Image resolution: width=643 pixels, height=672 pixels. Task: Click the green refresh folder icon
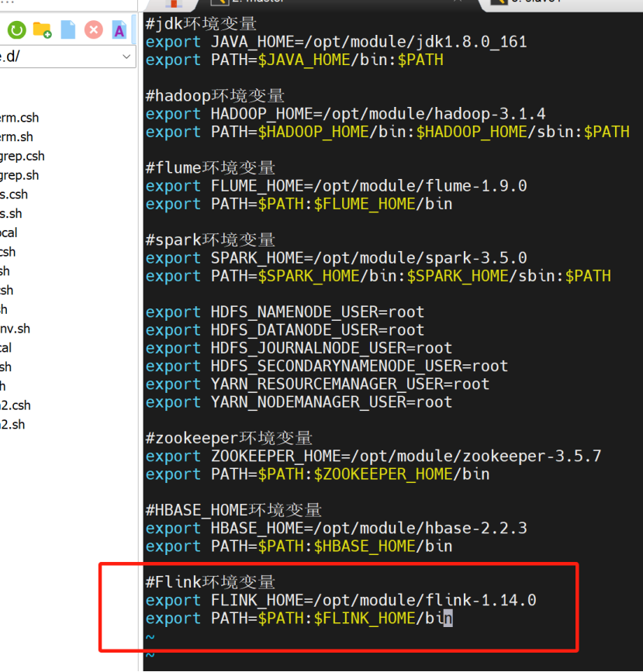[17, 30]
